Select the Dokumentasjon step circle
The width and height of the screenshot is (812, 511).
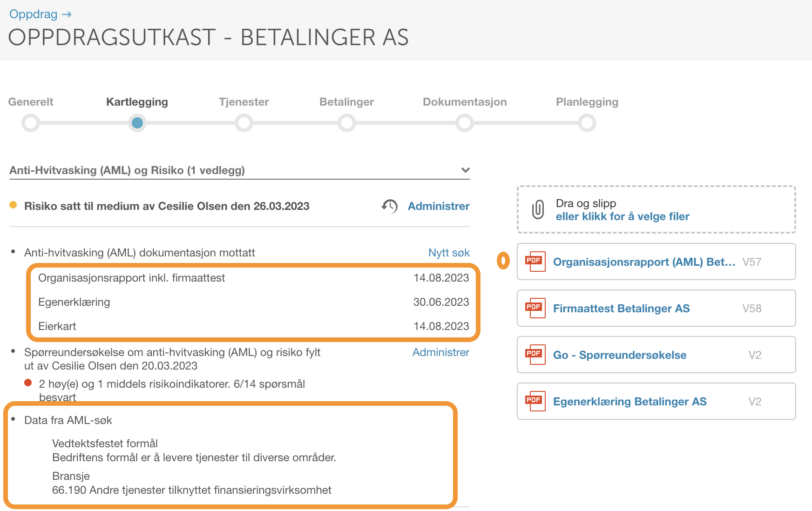(465, 123)
